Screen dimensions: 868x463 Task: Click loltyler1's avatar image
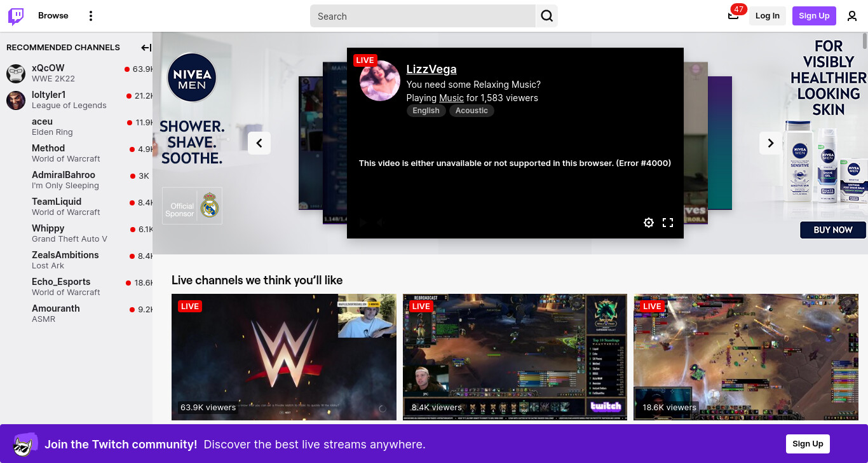(x=16, y=100)
